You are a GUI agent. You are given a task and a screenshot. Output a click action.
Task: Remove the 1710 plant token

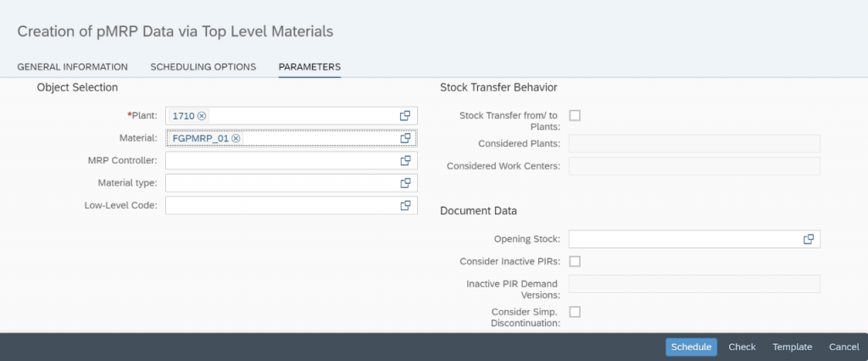202,116
